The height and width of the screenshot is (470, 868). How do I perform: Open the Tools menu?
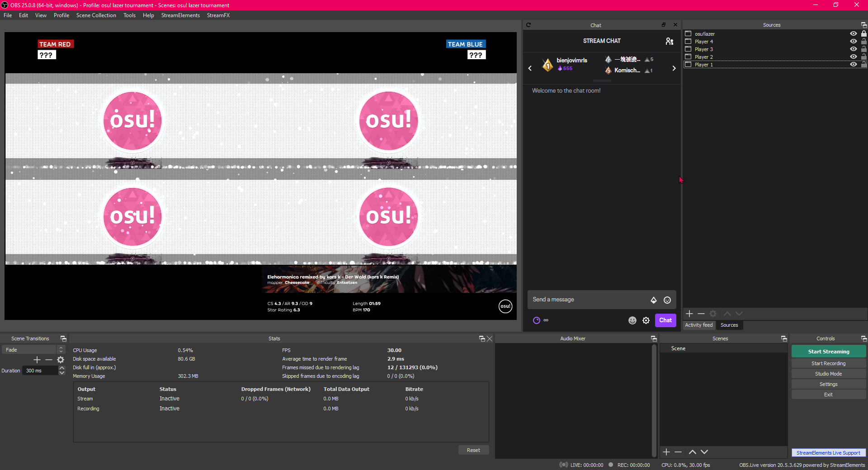pyautogui.click(x=130, y=15)
